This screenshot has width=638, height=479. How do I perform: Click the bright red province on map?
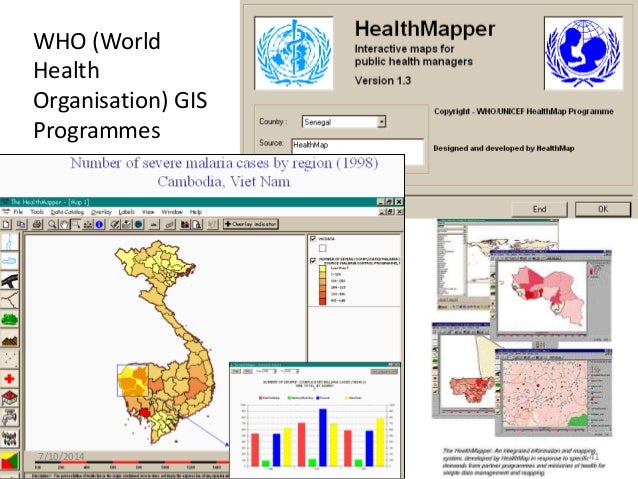click(144, 413)
